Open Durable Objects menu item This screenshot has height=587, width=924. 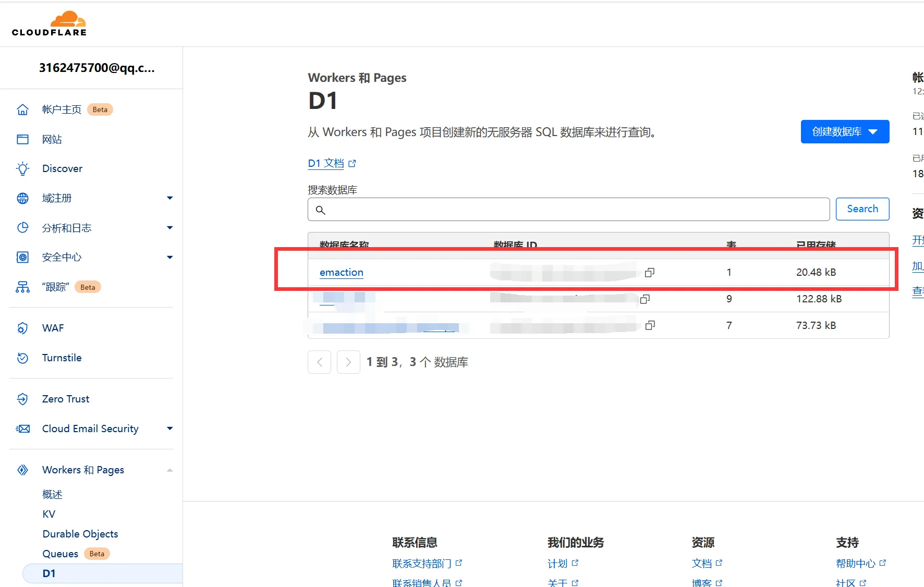pyautogui.click(x=80, y=534)
